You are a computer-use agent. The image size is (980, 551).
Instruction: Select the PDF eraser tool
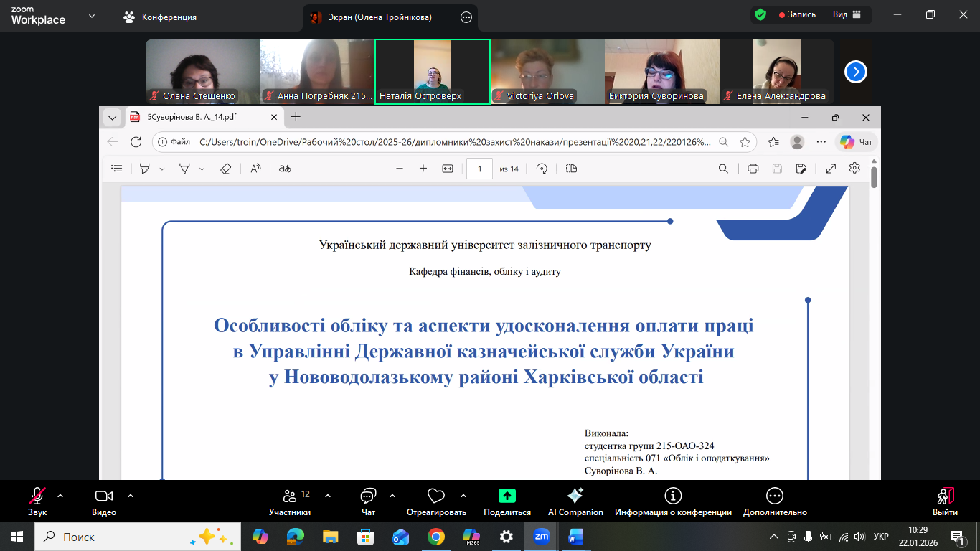225,169
